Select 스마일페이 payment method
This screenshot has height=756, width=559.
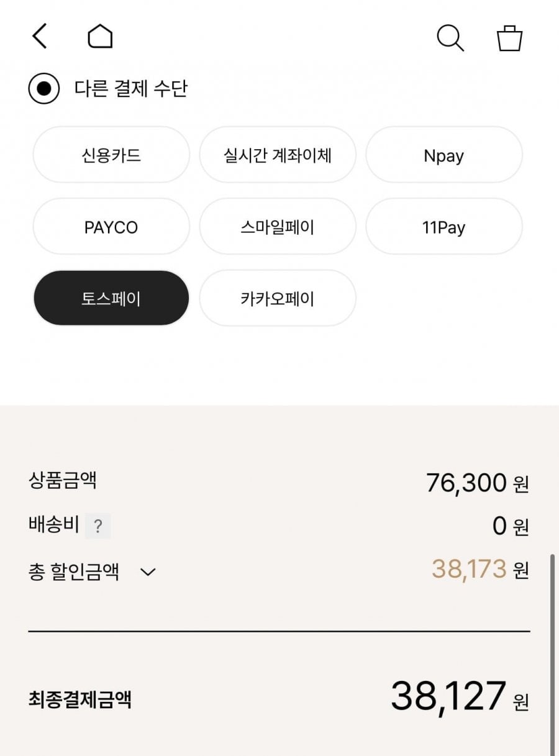click(x=278, y=227)
